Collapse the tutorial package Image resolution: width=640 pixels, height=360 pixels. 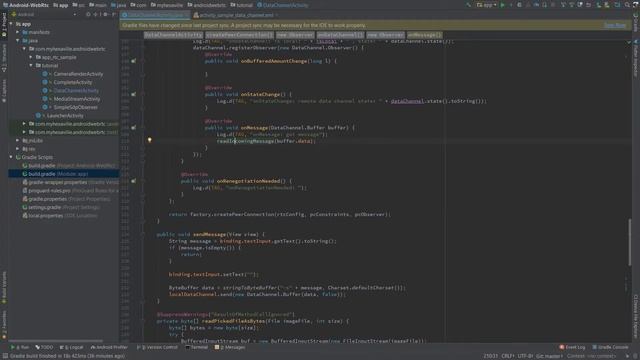31,66
